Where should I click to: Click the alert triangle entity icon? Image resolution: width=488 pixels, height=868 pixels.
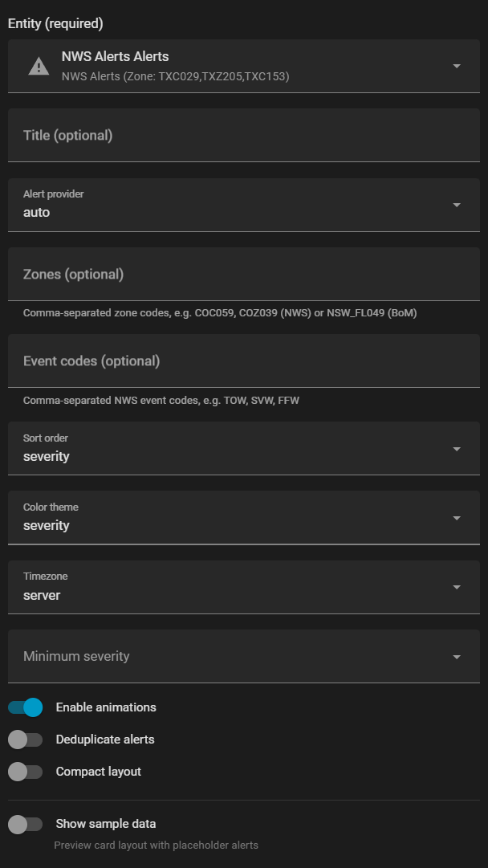pos(39,67)
